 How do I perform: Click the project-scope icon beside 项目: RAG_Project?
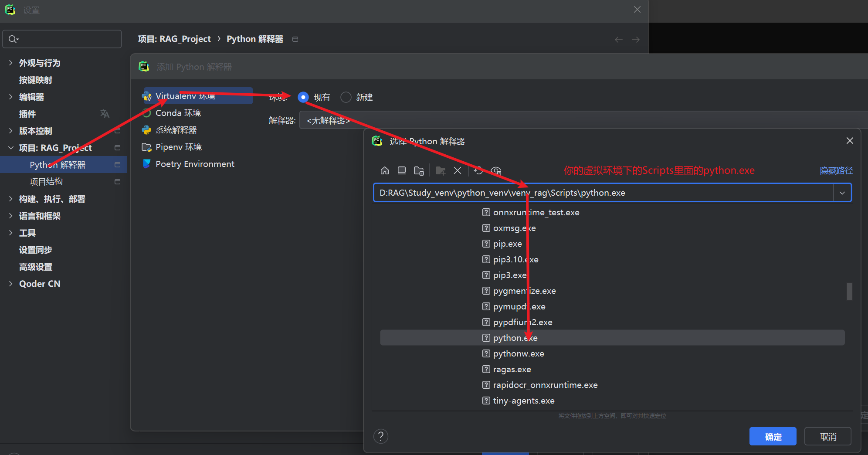pyautogui.click(x=117, y=148)
